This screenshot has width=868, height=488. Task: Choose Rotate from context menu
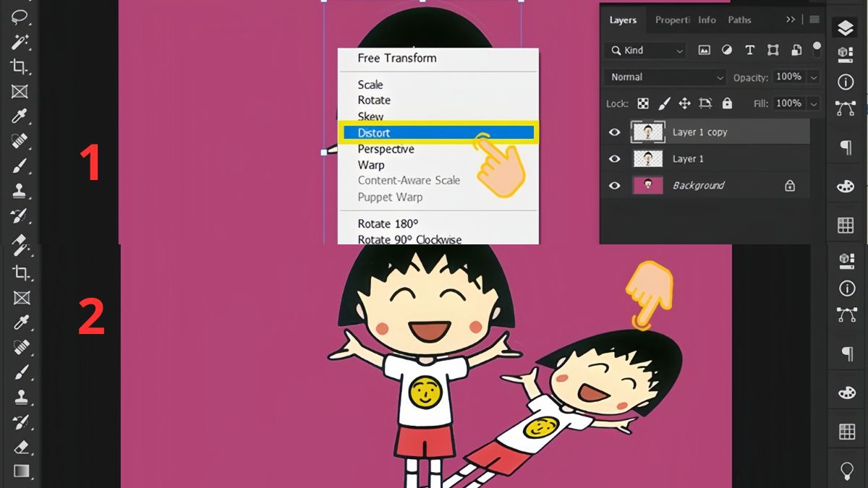click(374, 100)
